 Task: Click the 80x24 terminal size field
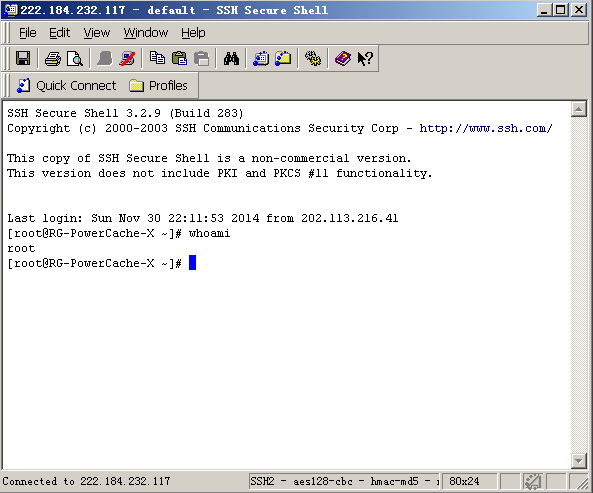coord(469,481)
